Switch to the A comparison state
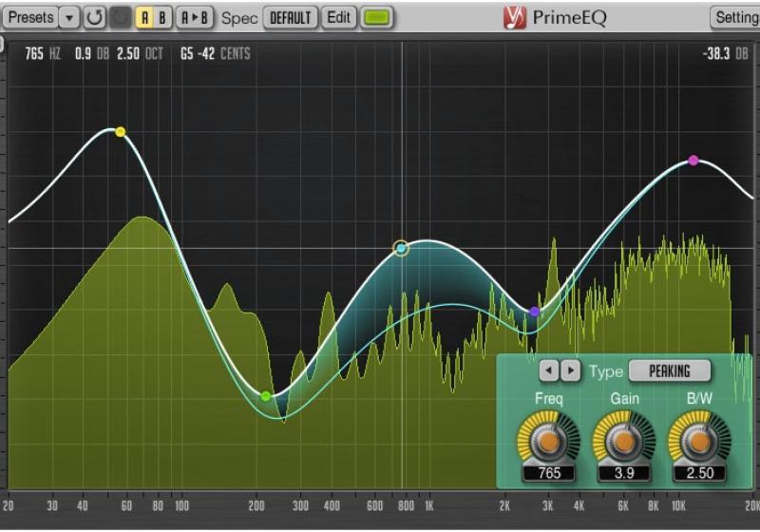Screen dimensions: 760x532 click(143, 17)
